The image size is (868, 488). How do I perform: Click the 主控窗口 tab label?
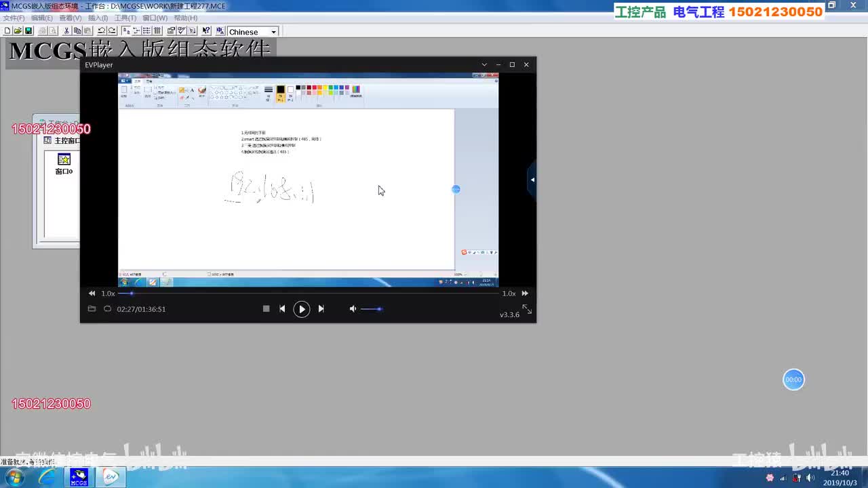(66, 141)
